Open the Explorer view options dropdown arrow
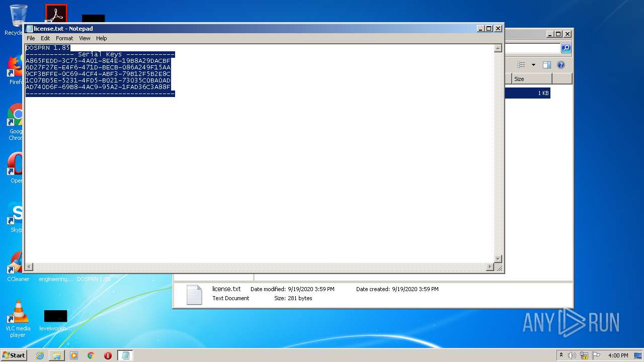Viewport: 644px width, 362px height. (533, 65)
